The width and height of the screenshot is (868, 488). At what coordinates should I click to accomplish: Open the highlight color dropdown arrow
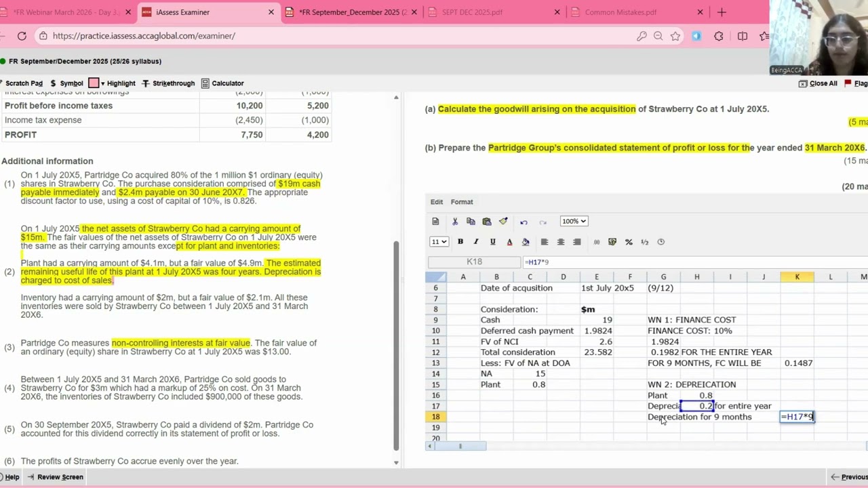[x=102, y=84]
